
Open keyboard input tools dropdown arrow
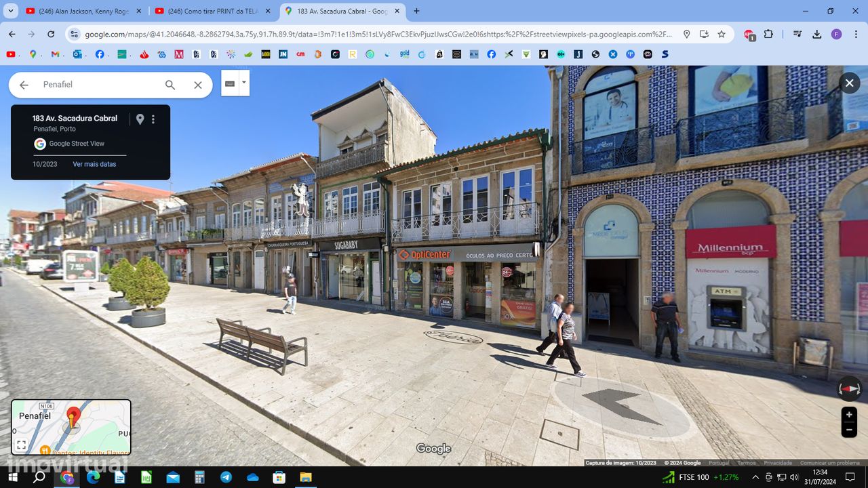tap(244, 83)
